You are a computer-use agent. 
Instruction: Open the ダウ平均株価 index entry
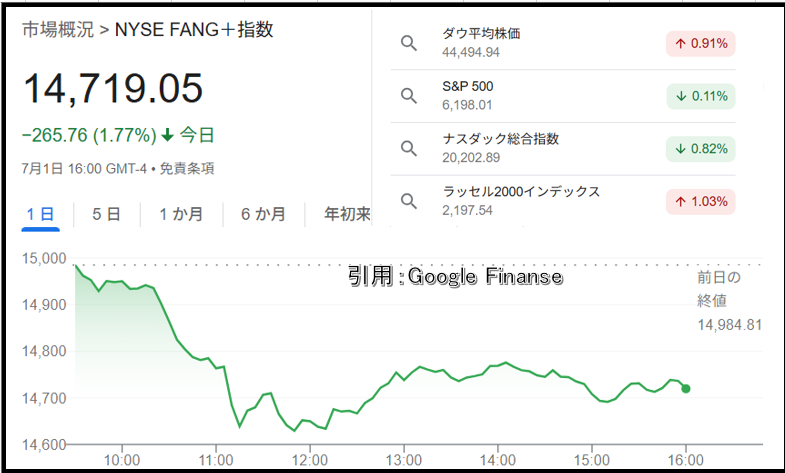tap(563, 44)
